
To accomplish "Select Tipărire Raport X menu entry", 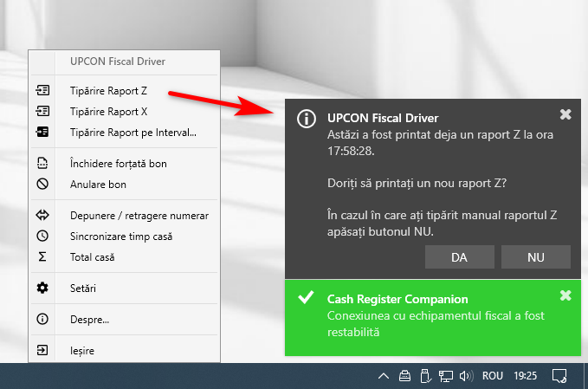I will (x=124, y=112).
